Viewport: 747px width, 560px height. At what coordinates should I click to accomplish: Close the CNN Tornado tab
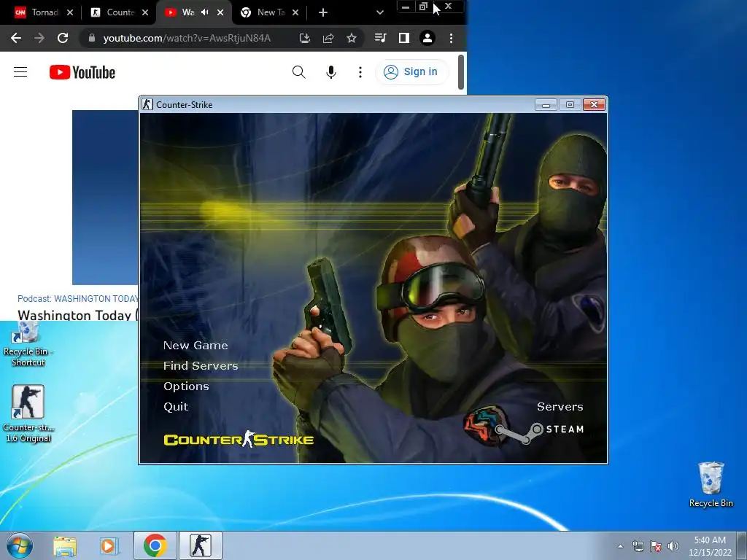[70, 12]
